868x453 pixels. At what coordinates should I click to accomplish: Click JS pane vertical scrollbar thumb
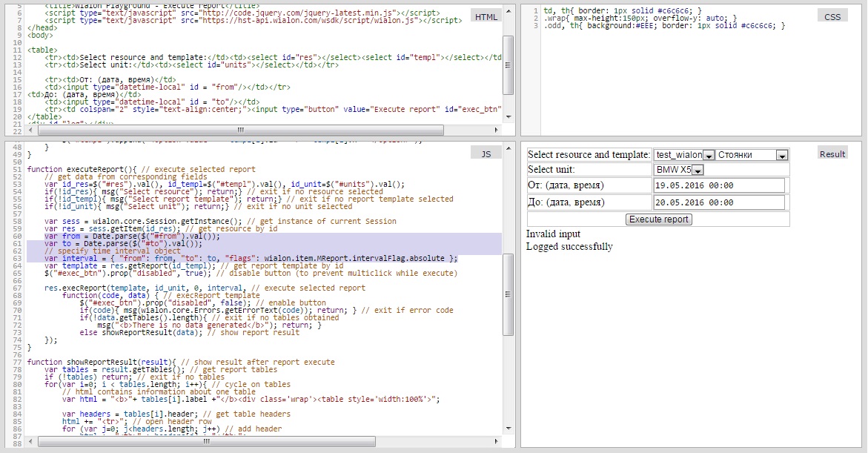point(508,295)
